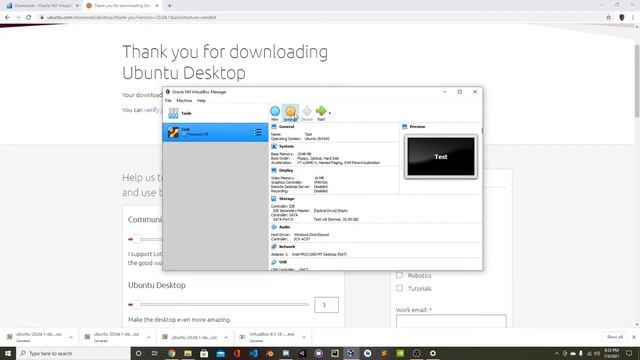The height and width of the screenshot is (360, 640).
Task: Expand third ubuntu iso download options
Action: pos(226,337)
